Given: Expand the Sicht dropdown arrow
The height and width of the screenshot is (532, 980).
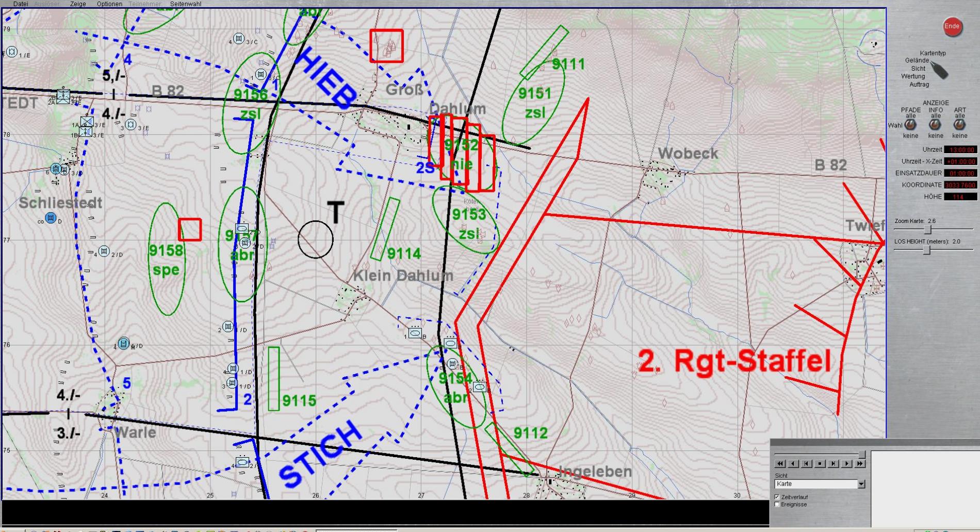Looking at the screenshot, I should point(861,484).
